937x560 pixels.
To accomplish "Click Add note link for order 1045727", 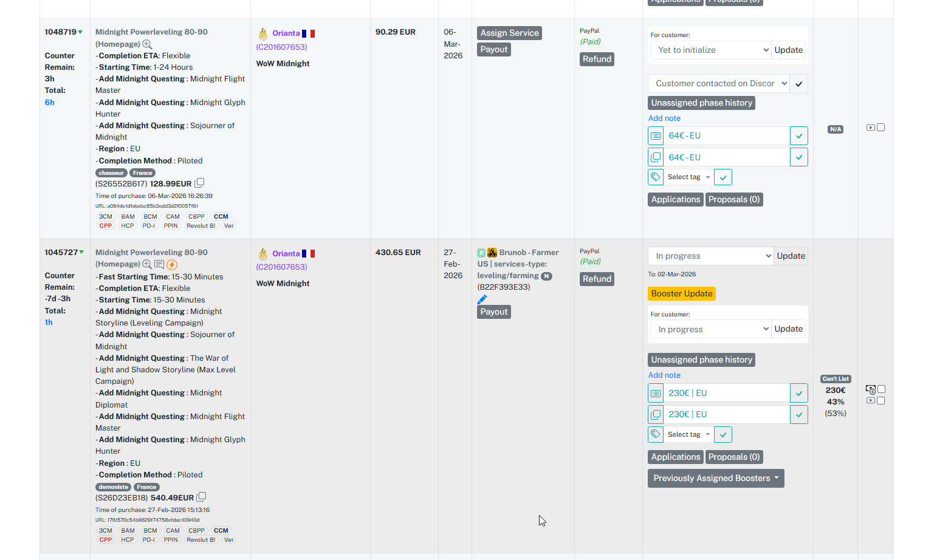I will 664,375.
